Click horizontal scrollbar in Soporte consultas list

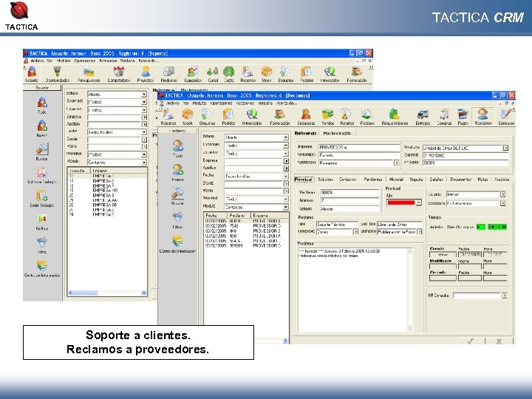(107, 293)
